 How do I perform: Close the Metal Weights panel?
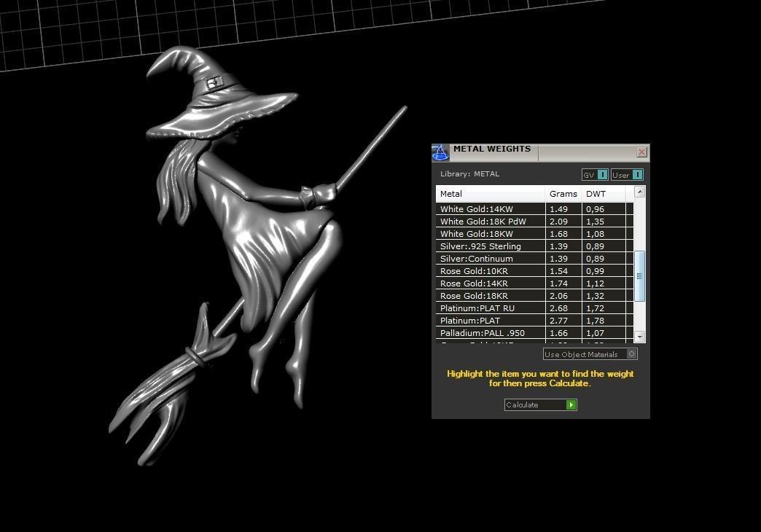(x=641, y=152)
